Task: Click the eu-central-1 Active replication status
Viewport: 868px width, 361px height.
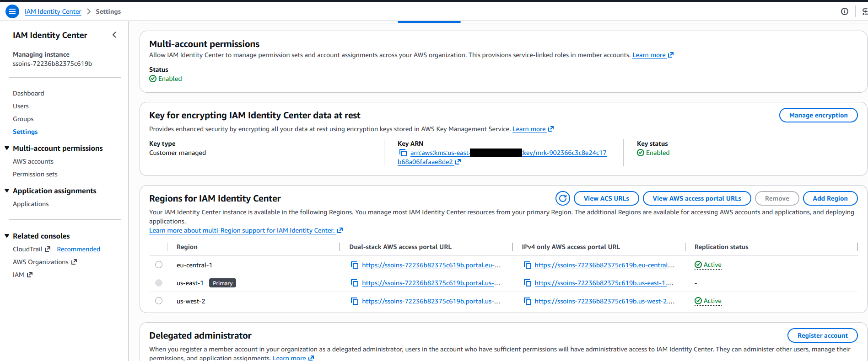Action: click(x=708, y=265)
